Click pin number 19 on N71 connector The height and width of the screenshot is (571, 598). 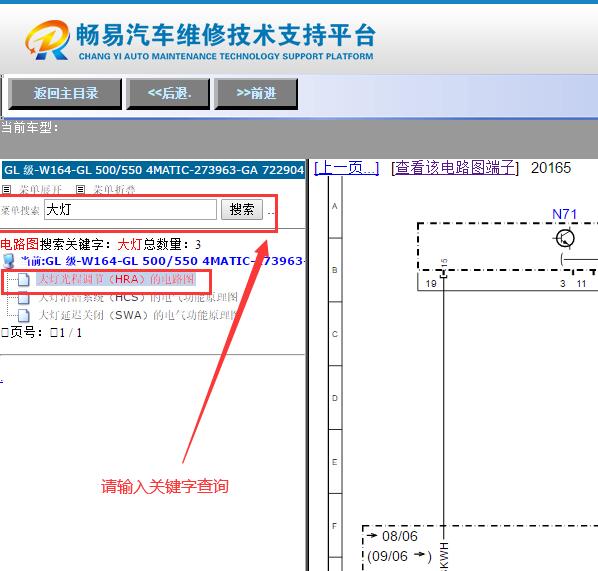[431, 284]
